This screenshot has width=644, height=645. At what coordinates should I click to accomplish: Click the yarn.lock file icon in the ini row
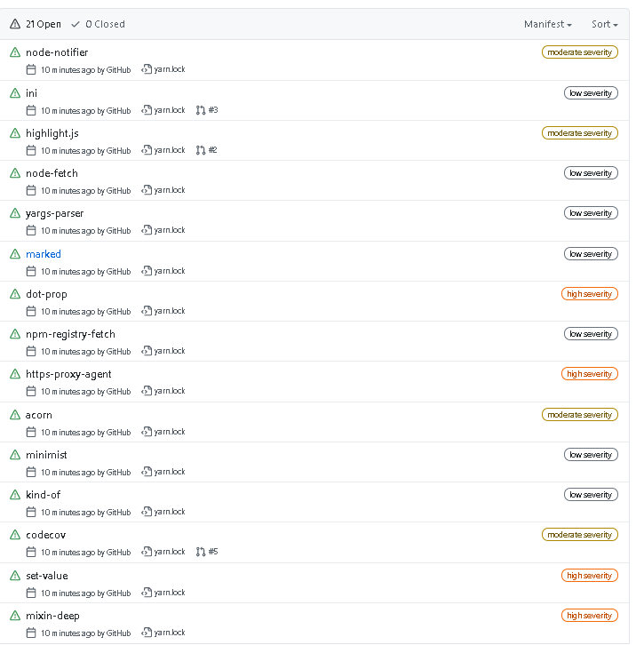click(147, 110)
